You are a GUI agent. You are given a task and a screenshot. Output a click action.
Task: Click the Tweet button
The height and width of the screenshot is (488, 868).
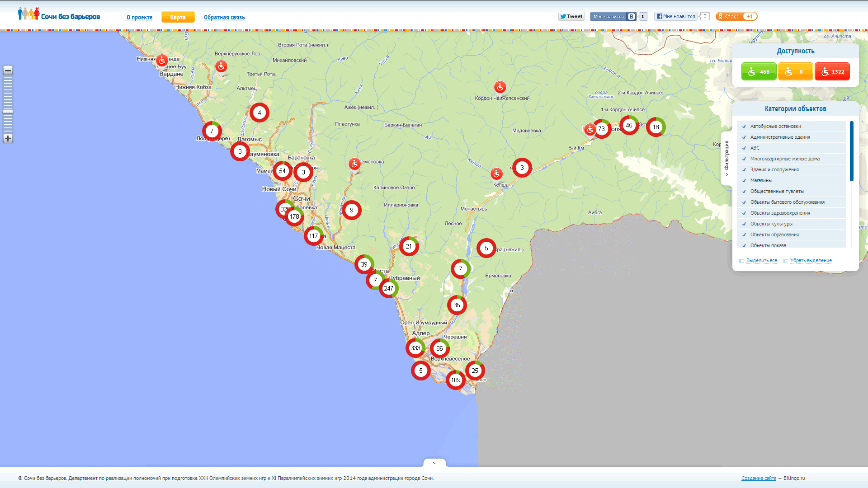[571, 16]
